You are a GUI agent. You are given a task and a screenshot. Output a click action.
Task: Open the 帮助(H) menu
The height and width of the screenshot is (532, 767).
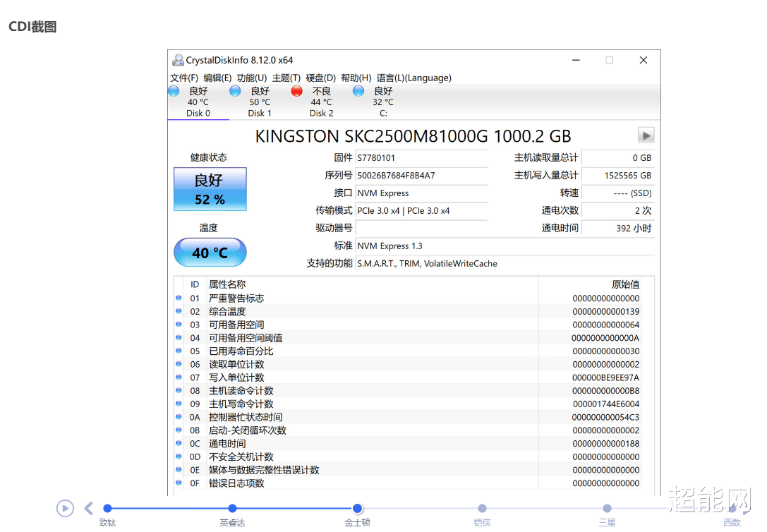click(x=356, y=78)
